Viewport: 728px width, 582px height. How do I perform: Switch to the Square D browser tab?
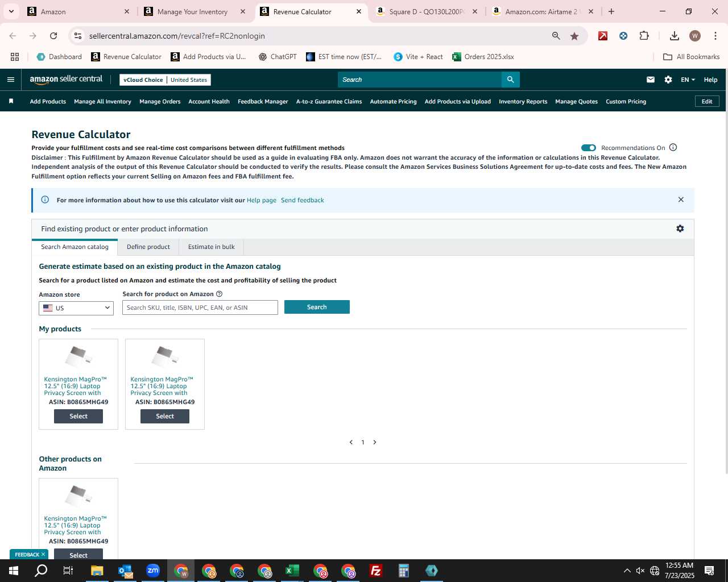pyautogui.click(x=427, y=11)
